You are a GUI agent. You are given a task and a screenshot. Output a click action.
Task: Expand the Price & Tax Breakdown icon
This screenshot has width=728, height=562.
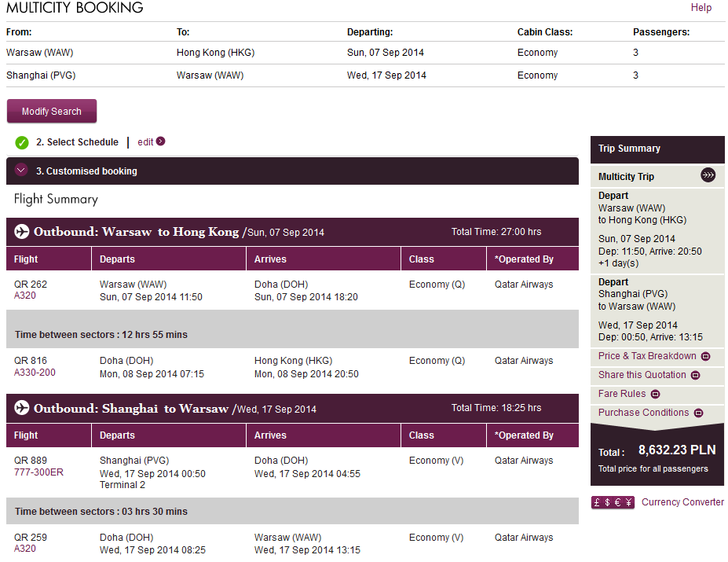(706, 357)
